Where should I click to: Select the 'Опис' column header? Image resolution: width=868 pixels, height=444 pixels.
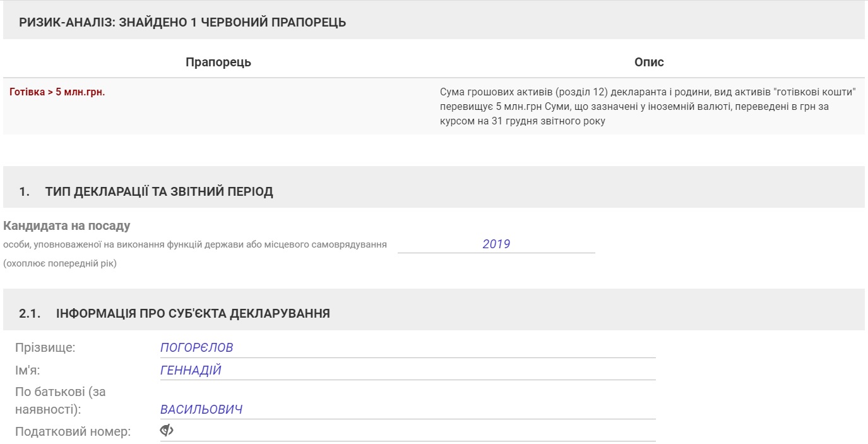tap(648, 62)
